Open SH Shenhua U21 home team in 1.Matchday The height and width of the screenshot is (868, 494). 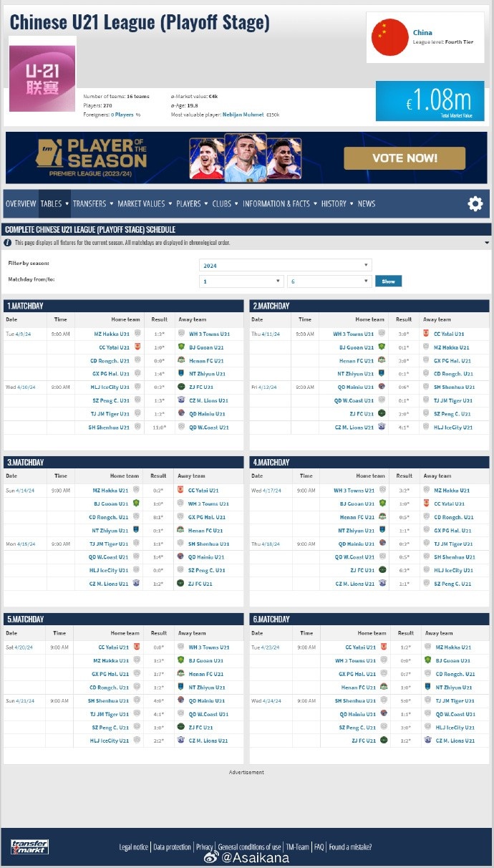coord(109,427)
